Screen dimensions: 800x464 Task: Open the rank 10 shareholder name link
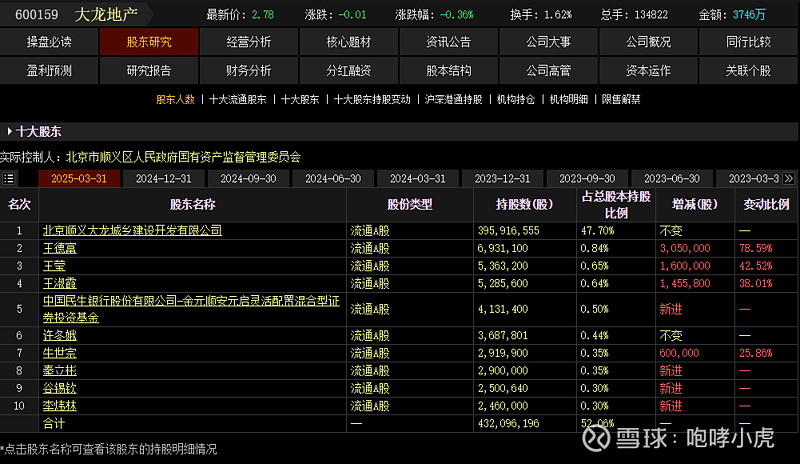tap(60, 406)
